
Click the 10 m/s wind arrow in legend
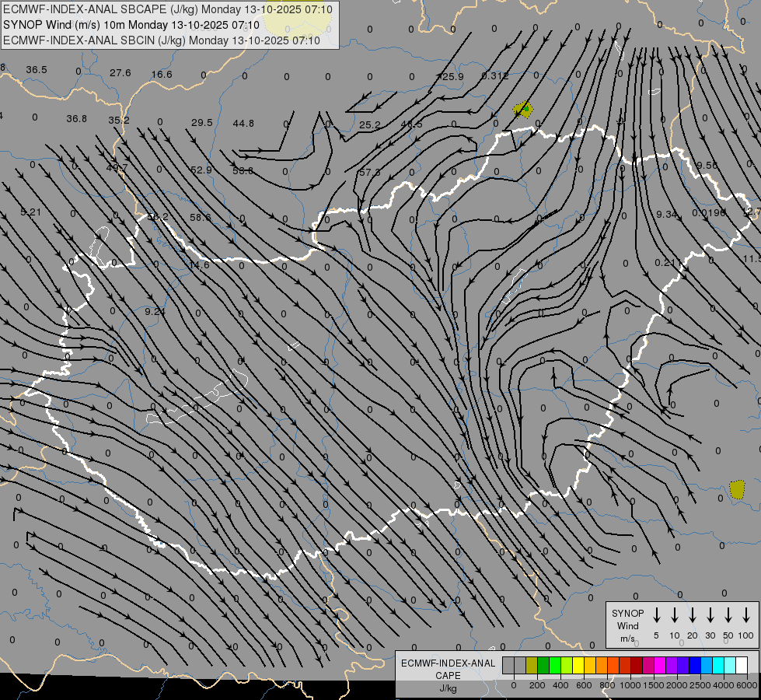pyautogui.click(x=674, y=615)
